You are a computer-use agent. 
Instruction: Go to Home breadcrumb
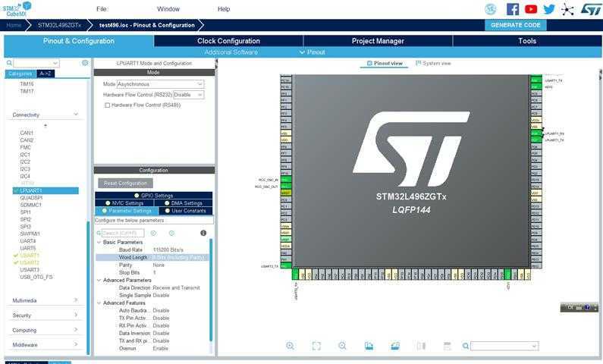(14, 25)
